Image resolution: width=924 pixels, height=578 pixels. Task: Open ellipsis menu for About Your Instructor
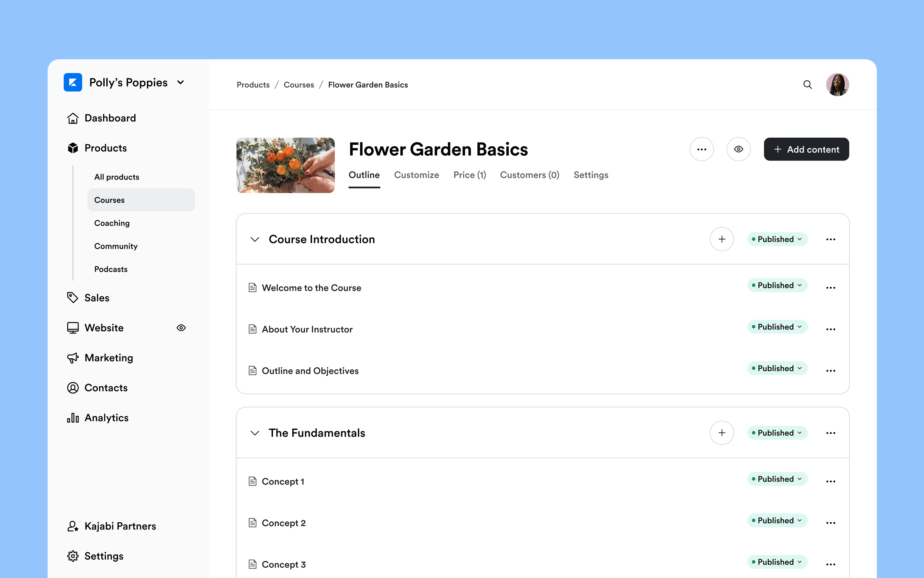coord(830,329)
